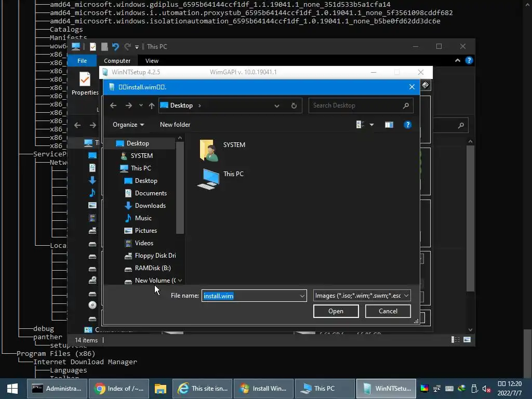Open the View ribbon tab
Image resolution: width=532 pixels, height=399 pixels.
coord(152,61)
